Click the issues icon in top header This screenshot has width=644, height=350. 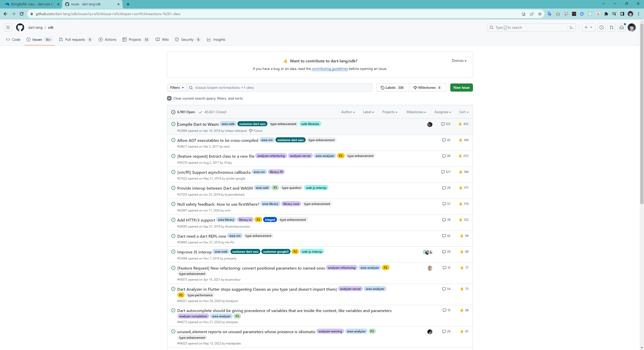pyautogui.click(x=601, y=27)
